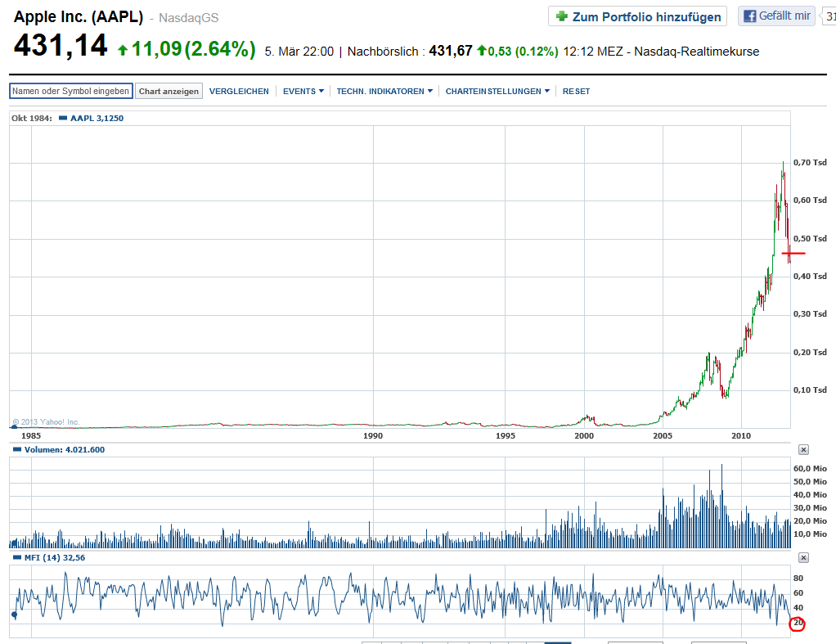Close the Volumen indicator panel
This screenshot has width=836, height=644.
pos(803,449)
